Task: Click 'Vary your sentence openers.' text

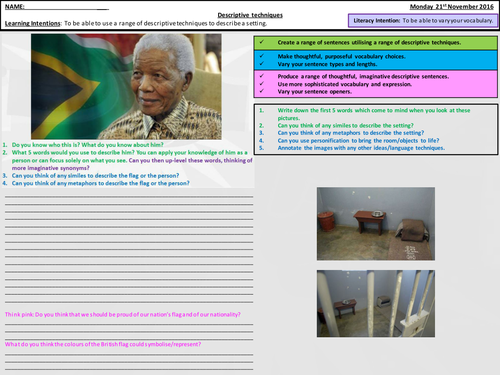Action: click(x=315, y=91)
